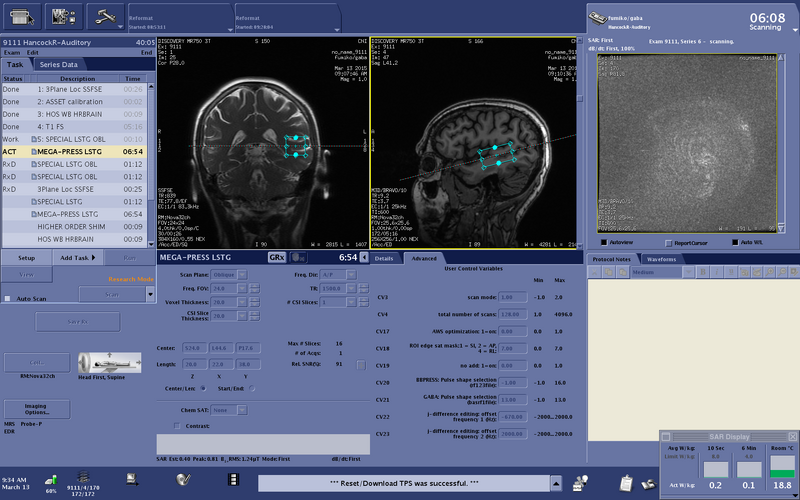Screen dimensions: 800x500
Task: Toggle the Autoview checkbox
Action: pos(604,243)
